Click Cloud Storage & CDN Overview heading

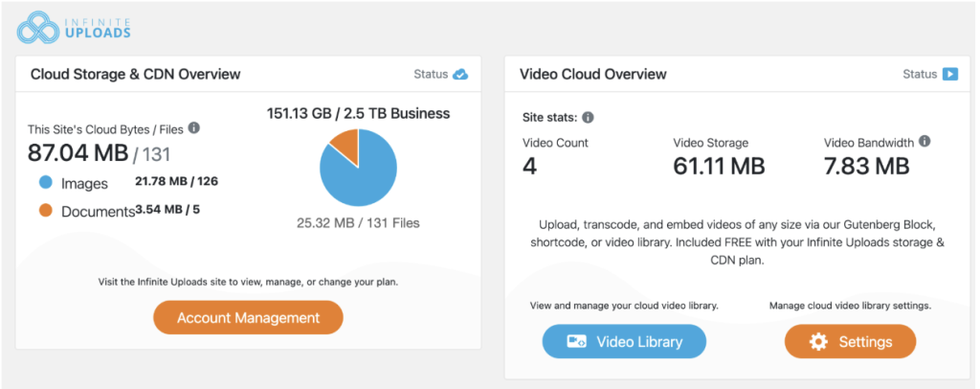136,75
